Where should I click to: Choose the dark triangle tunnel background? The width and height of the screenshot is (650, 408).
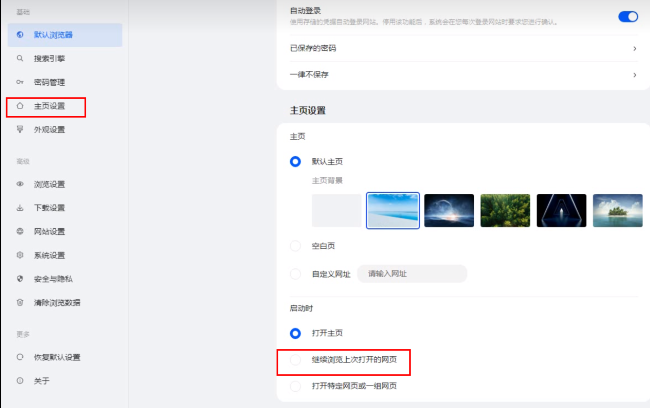click(561, 210)
